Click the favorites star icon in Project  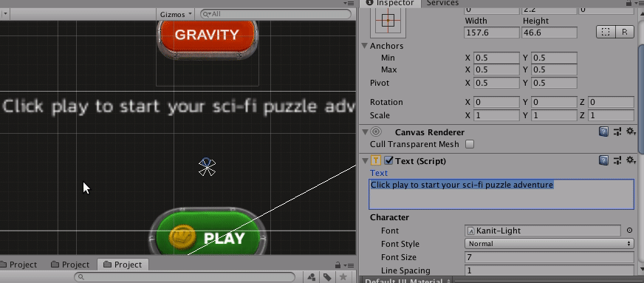point(343,277)
